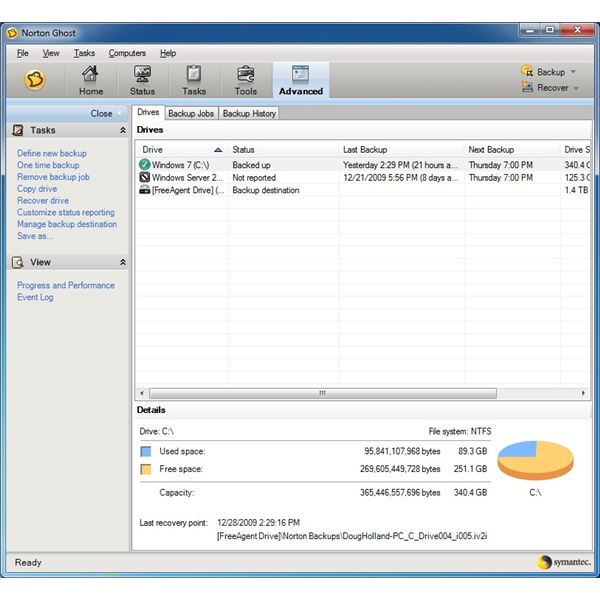The height and width of the screenshot is (600, 600).
Task: Click the Used space blue swatch
Action: [146, 452]
